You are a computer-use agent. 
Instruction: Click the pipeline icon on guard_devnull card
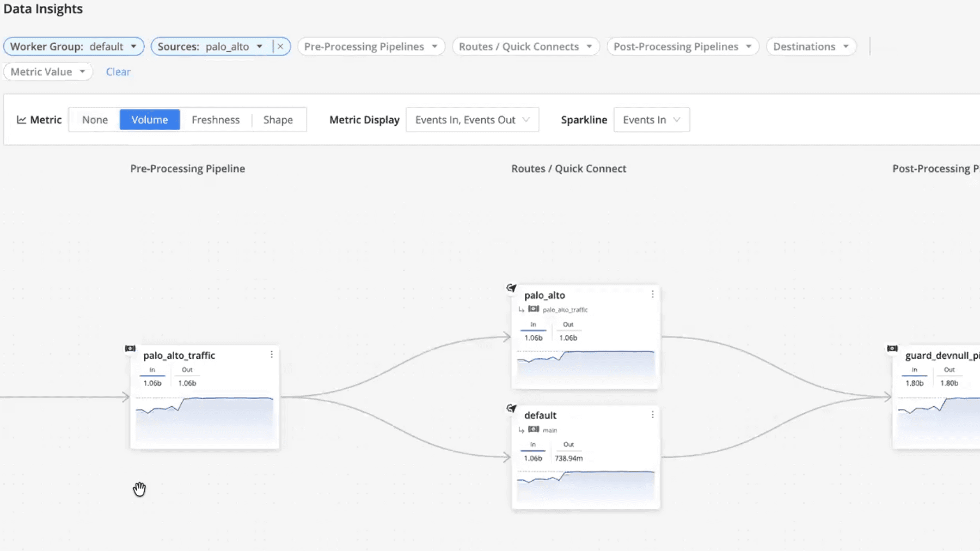pyautogui.click(x=892, y=348)
